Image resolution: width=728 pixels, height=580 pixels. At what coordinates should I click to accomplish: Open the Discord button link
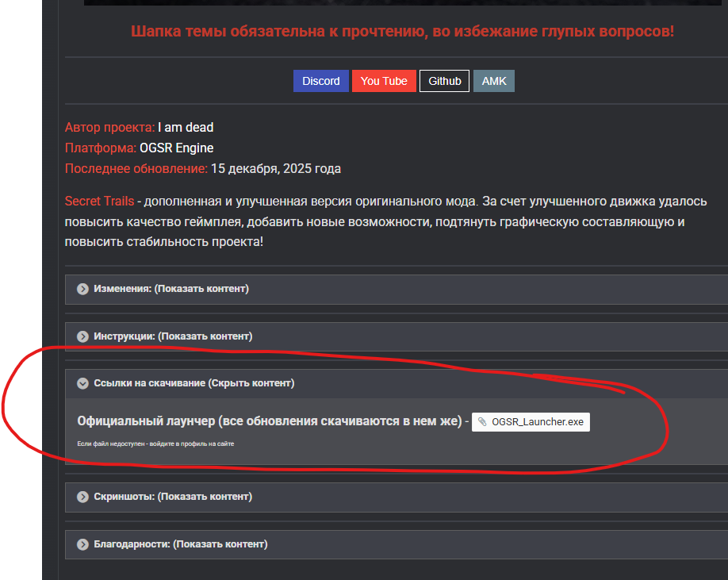321,81
